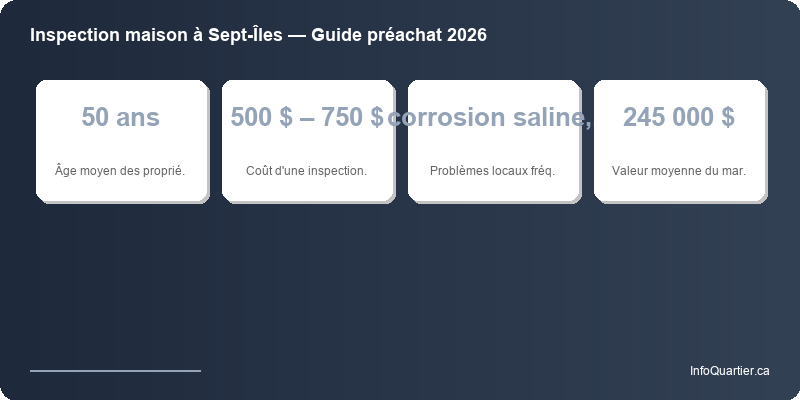Screen dimensions: 800x400
Task: Click the InfoQuartier.ca link
Action: tap(729, 371)
